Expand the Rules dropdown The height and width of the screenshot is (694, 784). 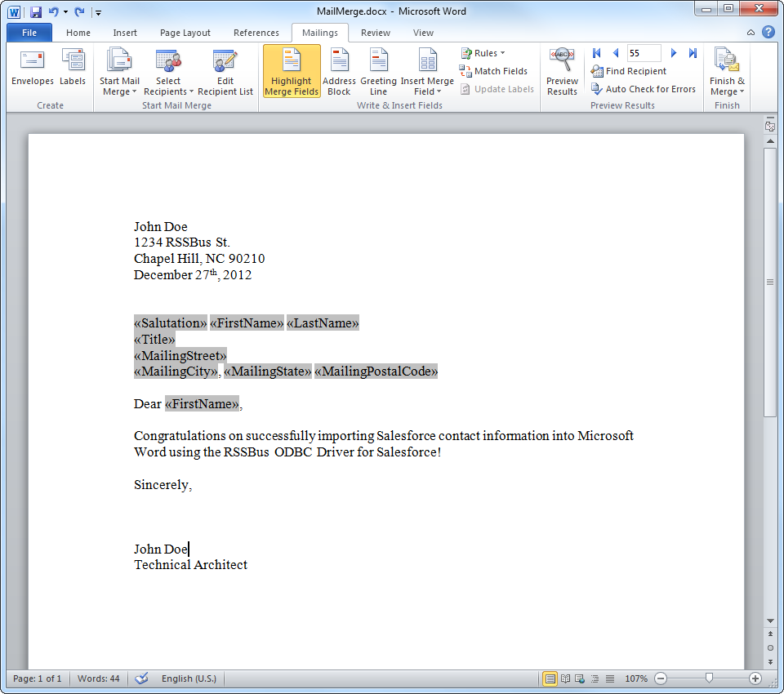click(x=483, y=53)
